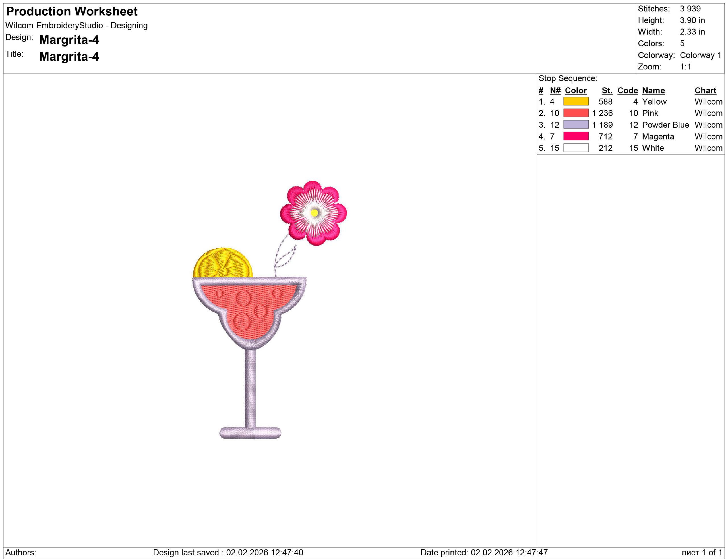The height and width of the screenshot is (560, 728).
Task: Click the Code column header
Action: (627, 90)
